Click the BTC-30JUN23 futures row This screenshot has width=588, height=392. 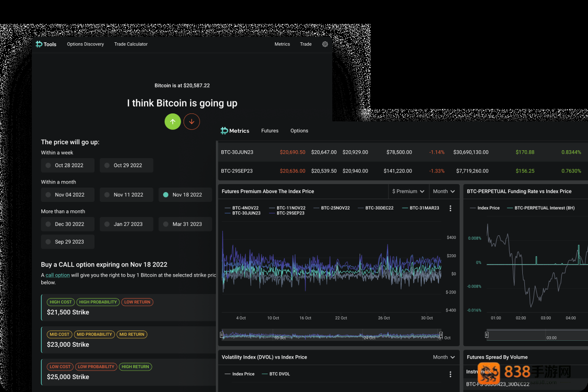pos(403,152)
